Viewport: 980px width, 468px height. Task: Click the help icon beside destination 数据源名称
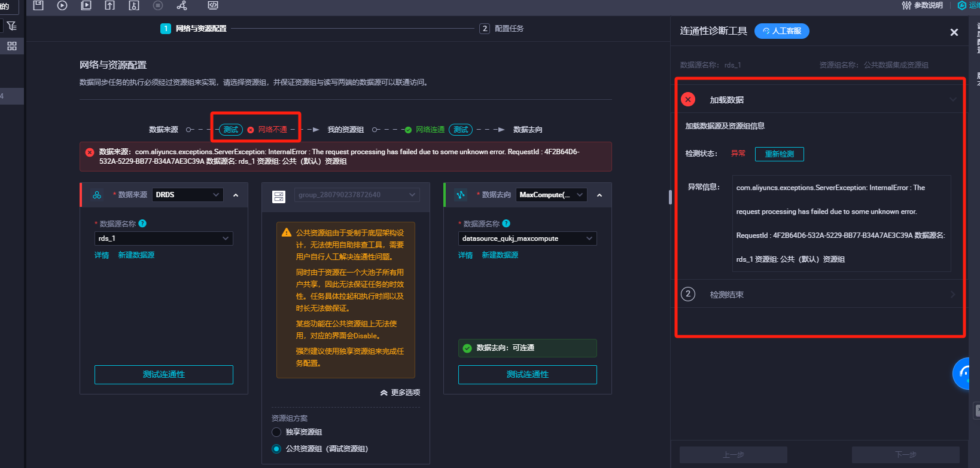click(506, 224)
